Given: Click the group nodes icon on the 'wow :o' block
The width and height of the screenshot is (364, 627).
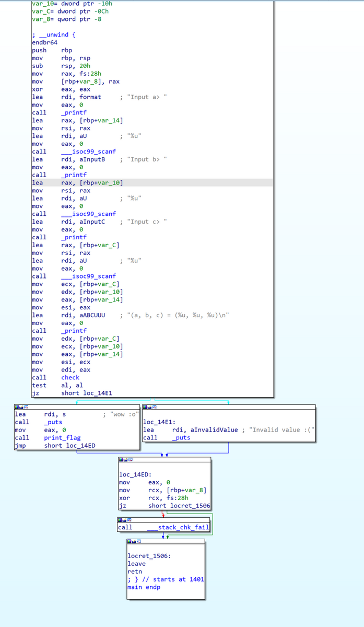Looking at the screenshot, I should click(x=26, y=407).
